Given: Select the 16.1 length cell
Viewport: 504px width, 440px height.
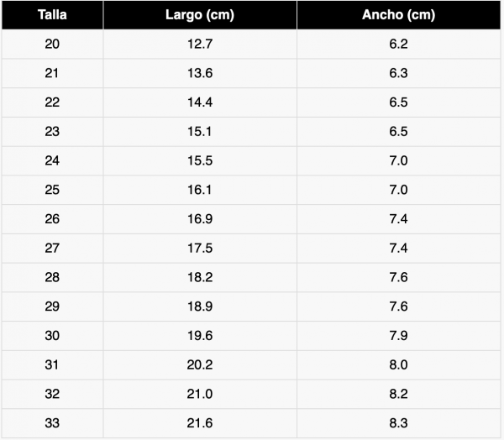Looking at the screenshot, I should 200,190.
